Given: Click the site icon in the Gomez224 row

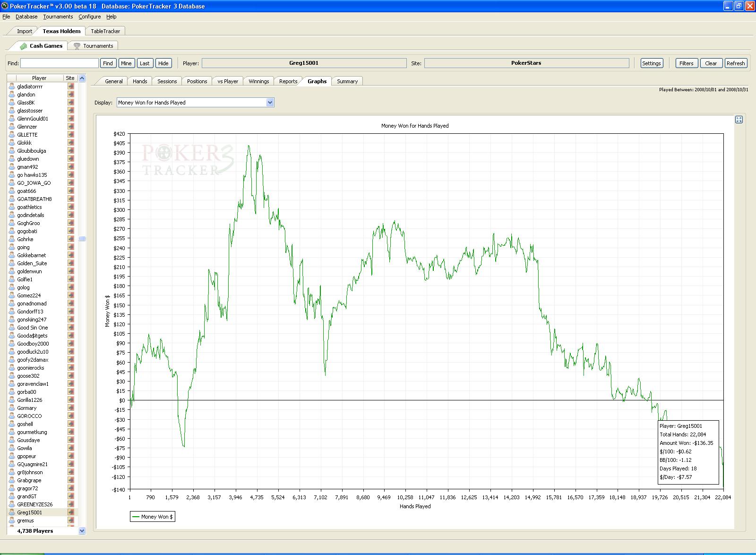Looking at the screenshot, I should (71, 295).
